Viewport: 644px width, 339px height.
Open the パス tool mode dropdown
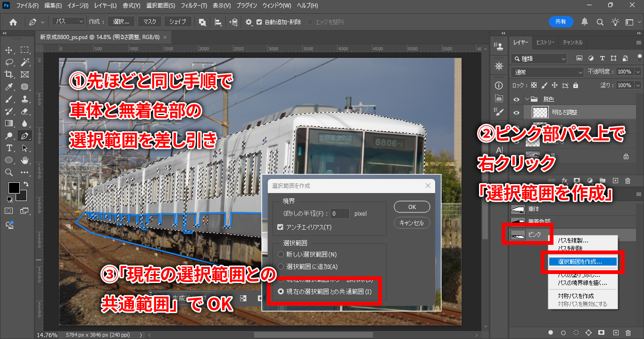tap(68, 22)
